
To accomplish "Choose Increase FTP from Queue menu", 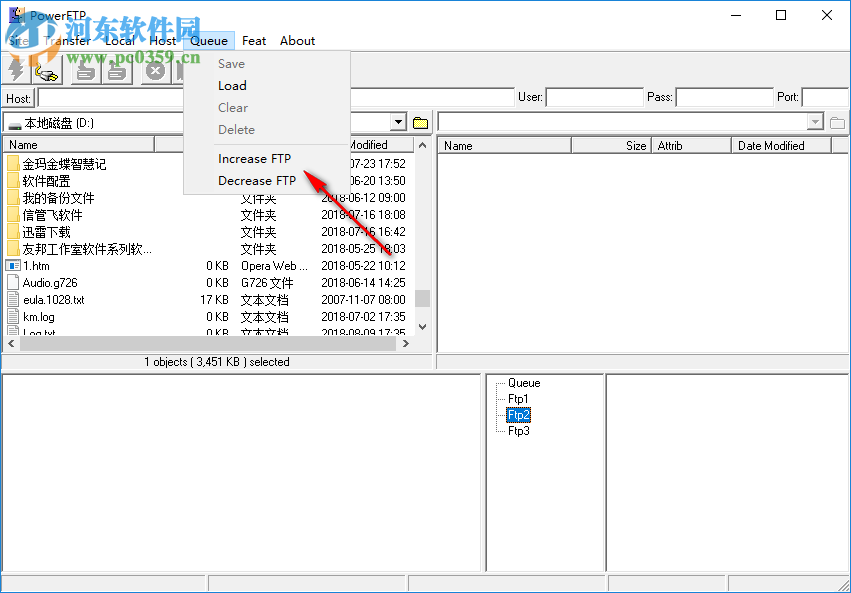I will click(254, 159).
